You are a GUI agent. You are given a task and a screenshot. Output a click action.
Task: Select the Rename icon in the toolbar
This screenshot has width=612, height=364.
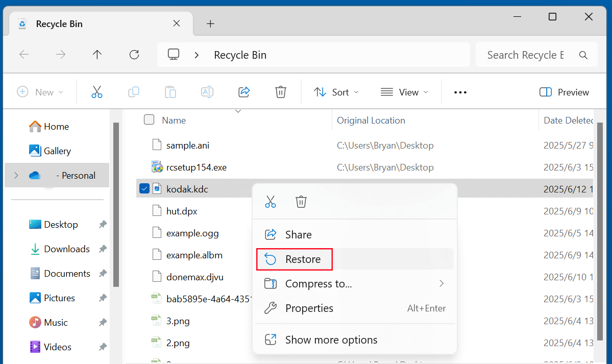click(x=207, y=92)
